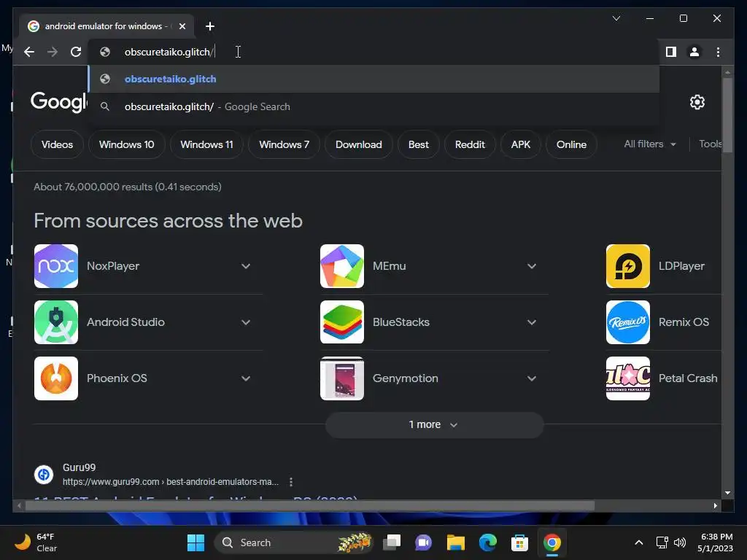Expand the BlueStacks entry chevron
This screenshot has width=747, height=560.
(x=532, y=322)
